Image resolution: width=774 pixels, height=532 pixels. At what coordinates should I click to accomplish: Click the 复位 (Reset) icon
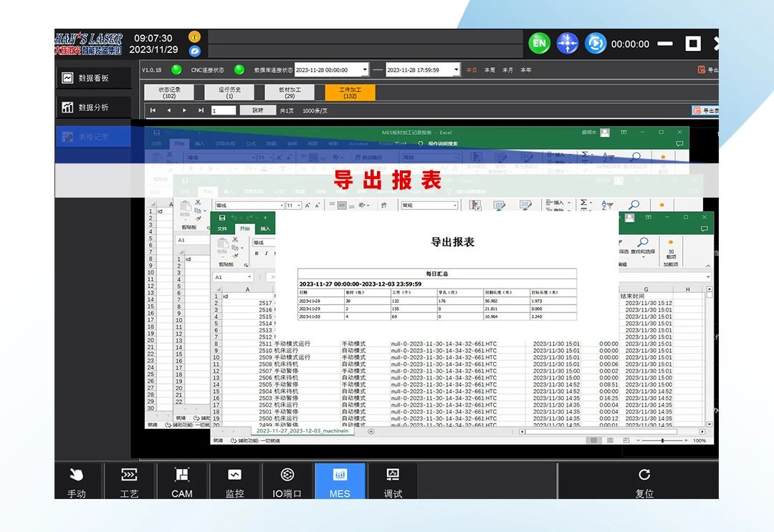coord(644,480)
